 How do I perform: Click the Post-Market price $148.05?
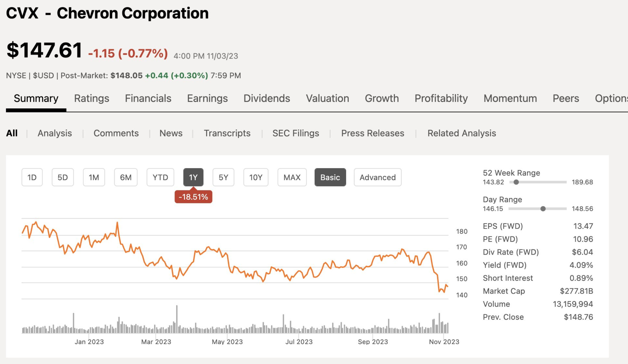tap(126, 75)
